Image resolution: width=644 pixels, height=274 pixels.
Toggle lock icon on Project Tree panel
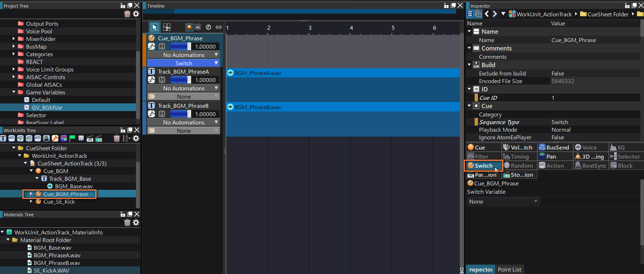click(x=123, y=5)
